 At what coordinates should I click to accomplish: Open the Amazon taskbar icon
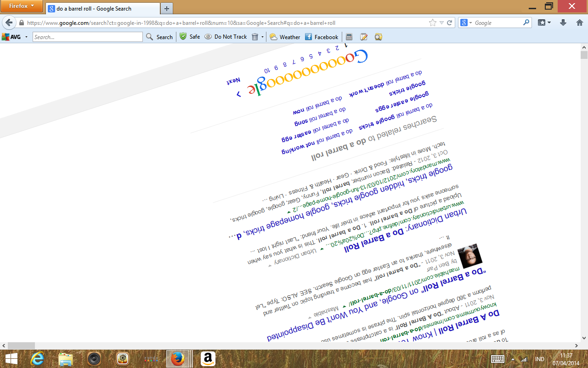208,359
